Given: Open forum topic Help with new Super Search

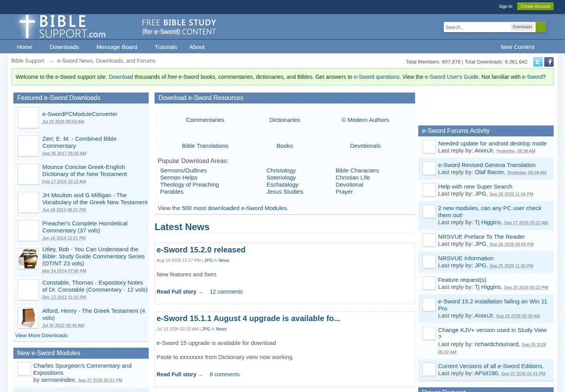Looking at the screenshot, I should (475, 187).
